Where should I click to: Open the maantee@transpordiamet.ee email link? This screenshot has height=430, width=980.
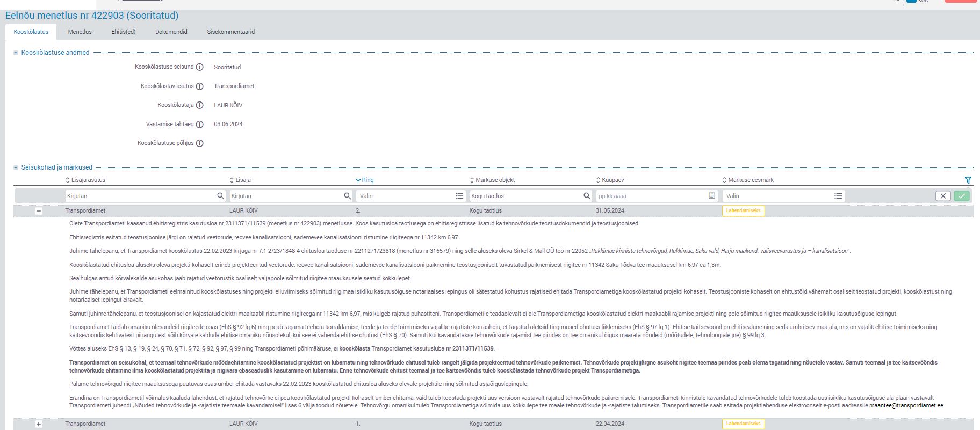(x=906, y=406)
